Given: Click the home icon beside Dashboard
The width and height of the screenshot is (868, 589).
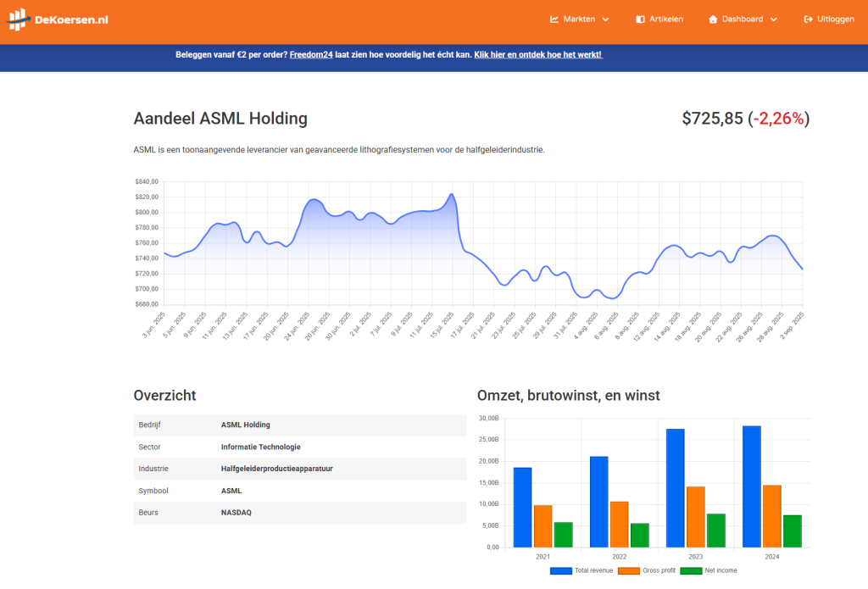Looking at the screenshot, I should pyautogui.click(x=713, y=19).
